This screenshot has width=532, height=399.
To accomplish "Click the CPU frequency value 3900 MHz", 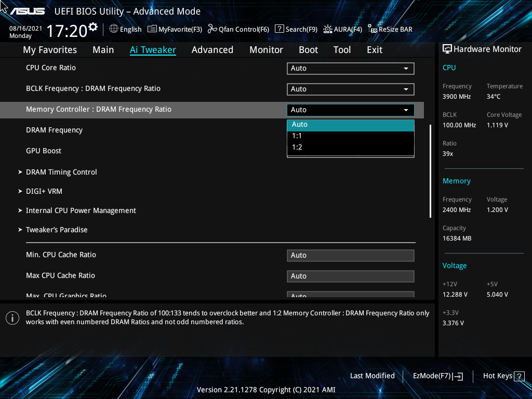I will coord(457,97).
